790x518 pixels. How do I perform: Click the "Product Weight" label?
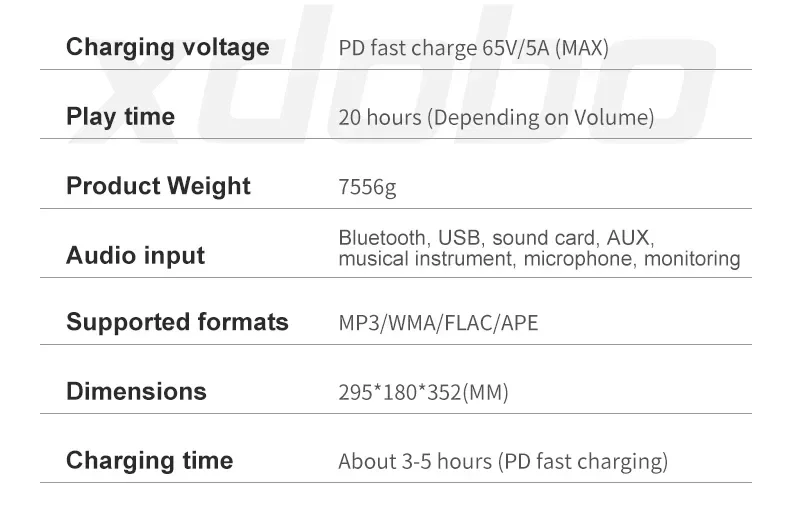click(x=158, y=186)
